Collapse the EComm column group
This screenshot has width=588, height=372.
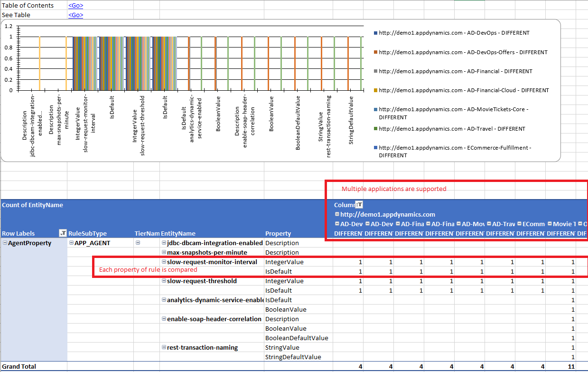[519, 224]
